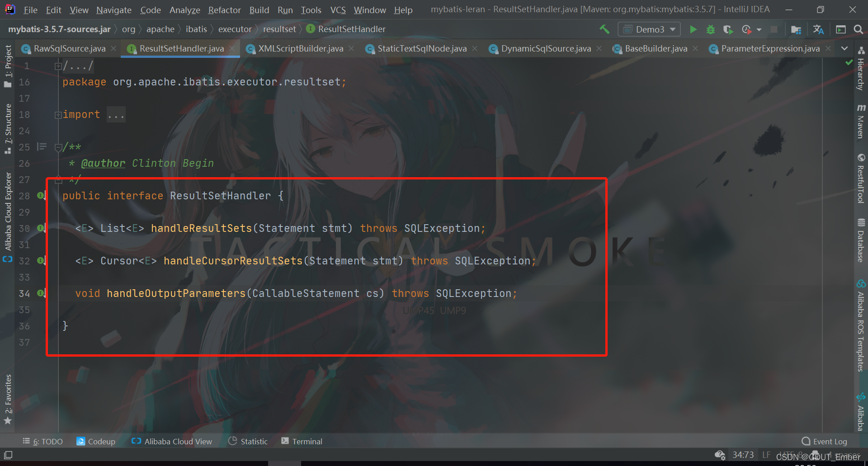Open the Event Log button
The image size is (868, 466).
pyautogui.click(x=824, y=442)
